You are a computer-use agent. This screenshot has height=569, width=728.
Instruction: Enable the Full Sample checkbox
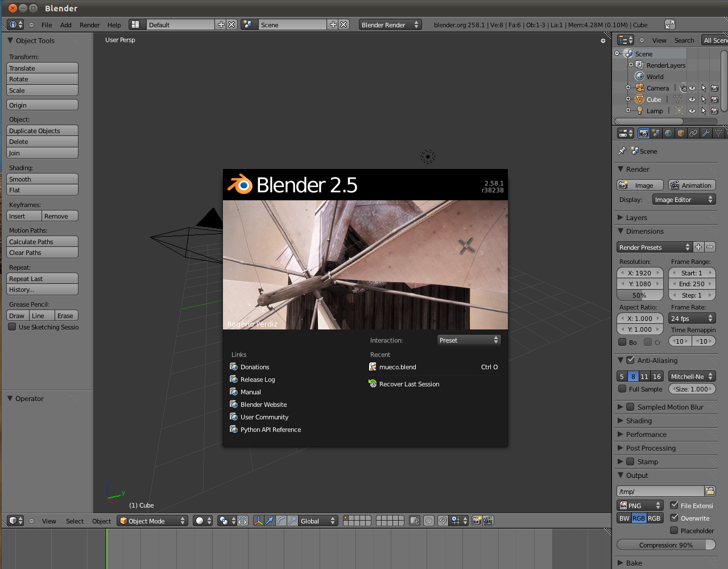622,389
